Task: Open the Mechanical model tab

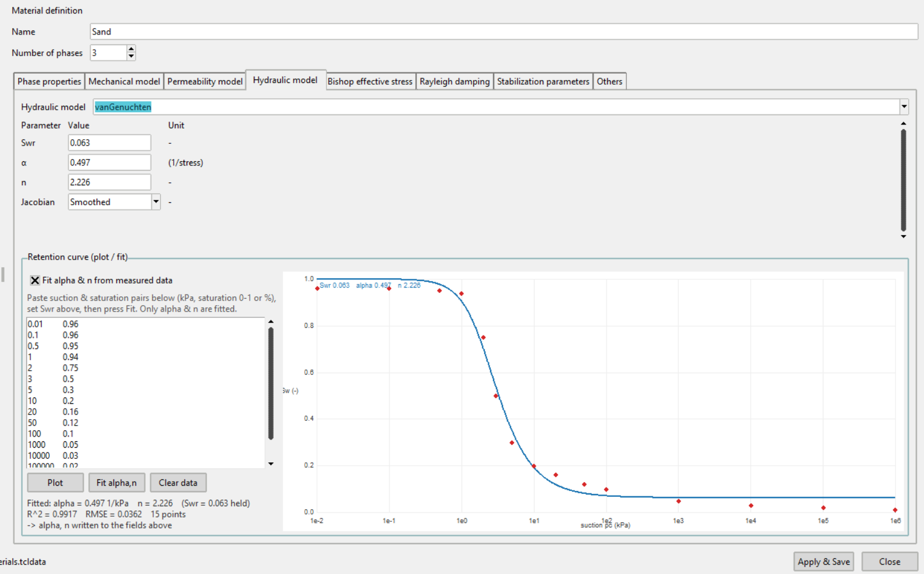Action: (124, 81)
